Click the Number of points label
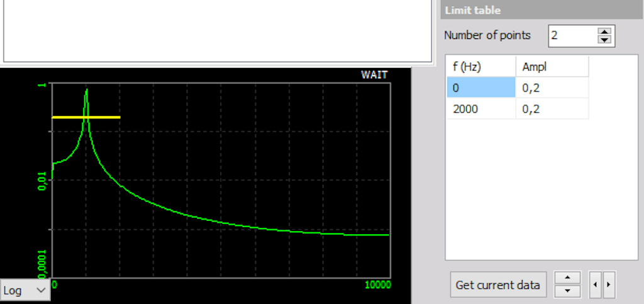 point(487,35)
